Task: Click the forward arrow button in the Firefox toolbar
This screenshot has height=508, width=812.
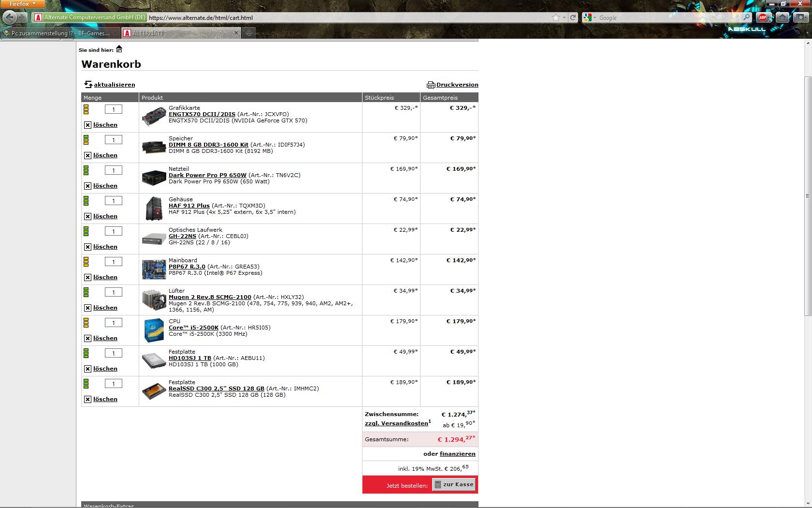Action: (x=23, y=17)
